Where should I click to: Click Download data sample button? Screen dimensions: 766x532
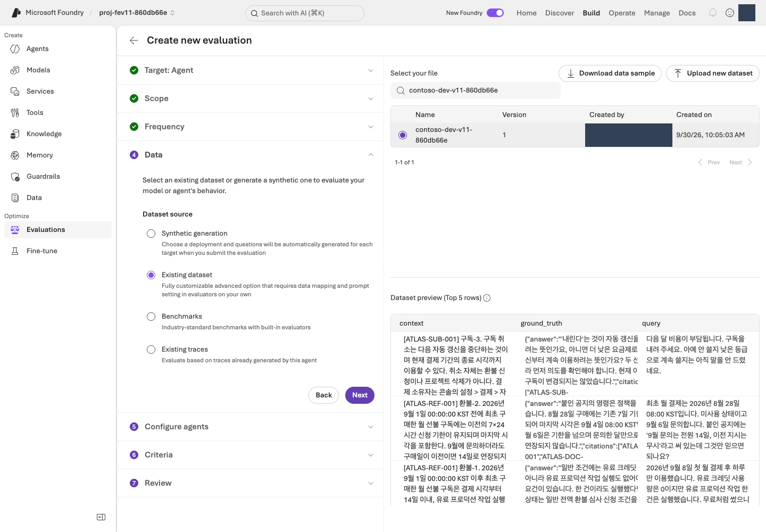[x=610, y=73]
